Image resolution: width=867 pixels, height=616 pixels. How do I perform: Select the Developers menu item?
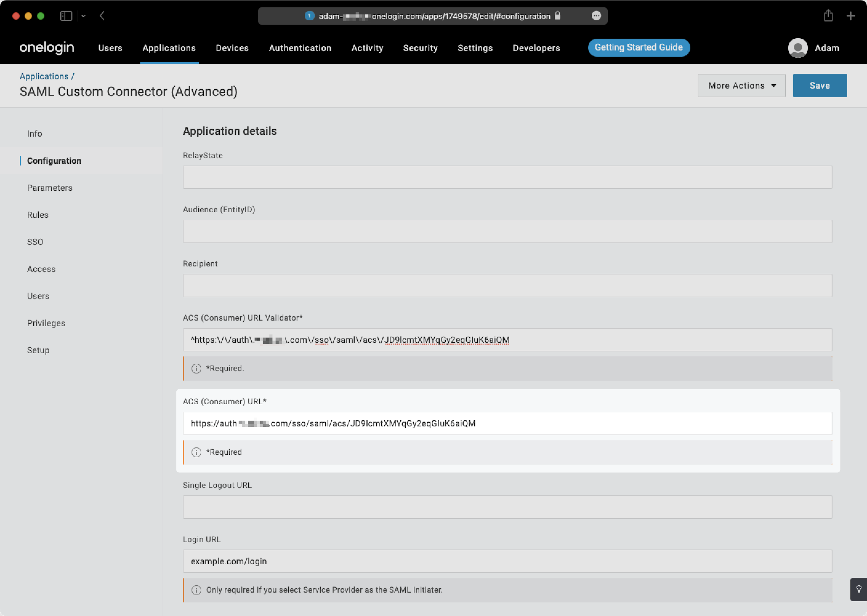coord(536,48)
